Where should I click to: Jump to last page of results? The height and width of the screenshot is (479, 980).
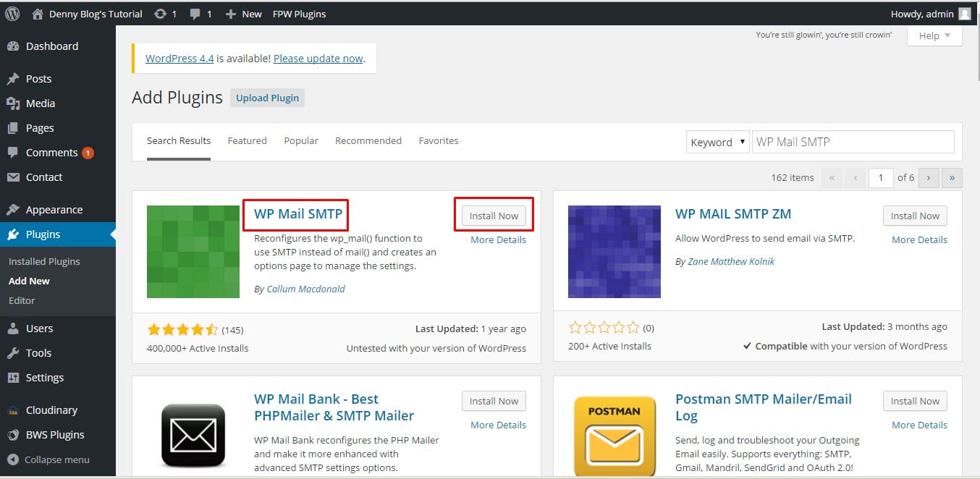pos(952,177)
